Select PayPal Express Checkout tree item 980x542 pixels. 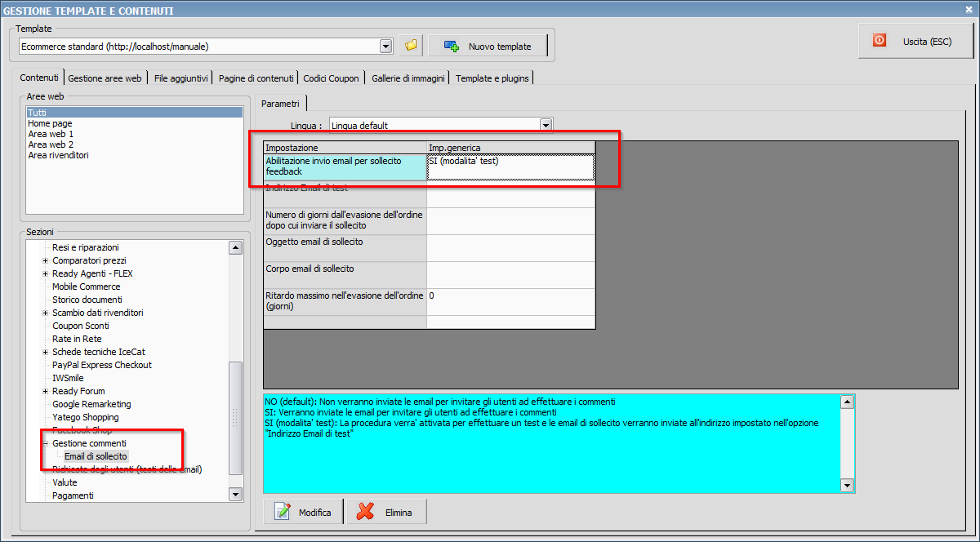click(x=102, y=365)
